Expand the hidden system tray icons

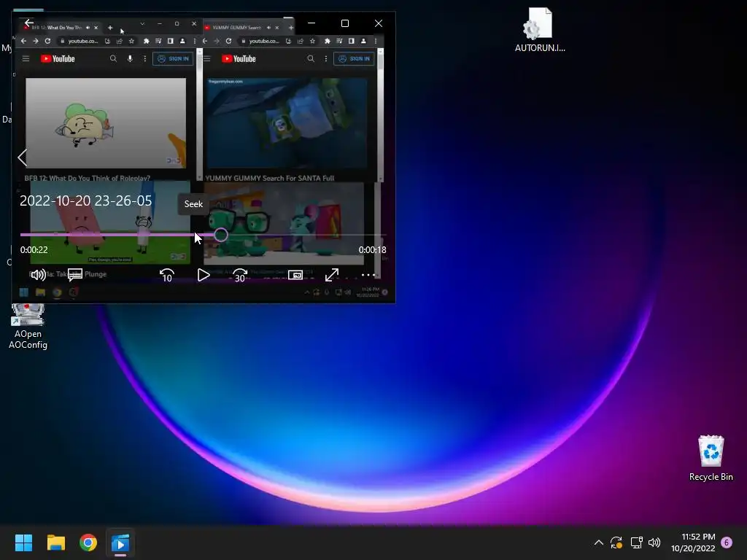coord(599,542)
